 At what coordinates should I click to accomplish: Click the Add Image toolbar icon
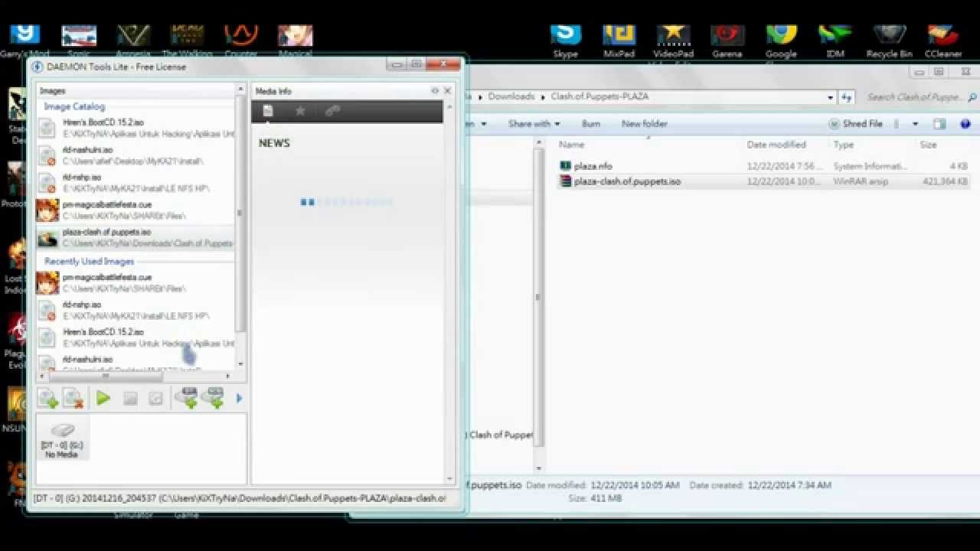[x=47, y=398]
